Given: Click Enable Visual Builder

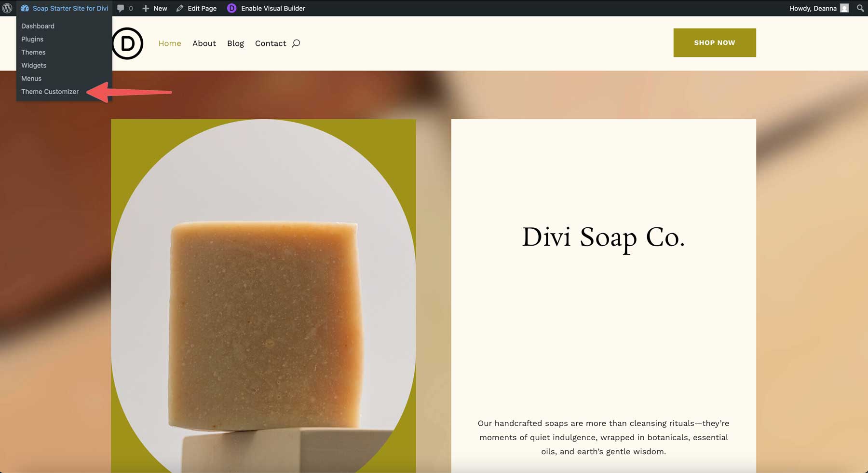Looking at the screenshot, I should [273, 8].
